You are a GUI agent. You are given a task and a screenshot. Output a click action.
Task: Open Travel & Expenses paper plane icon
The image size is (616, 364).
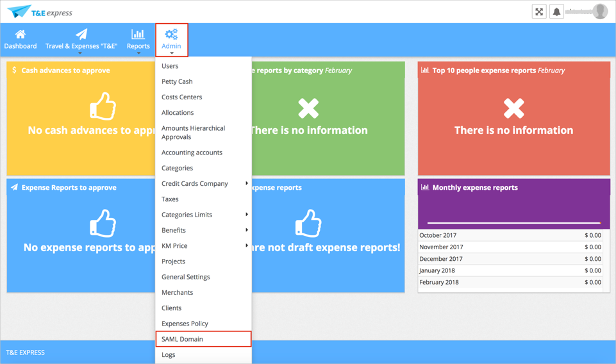click(x=81, y=35)
